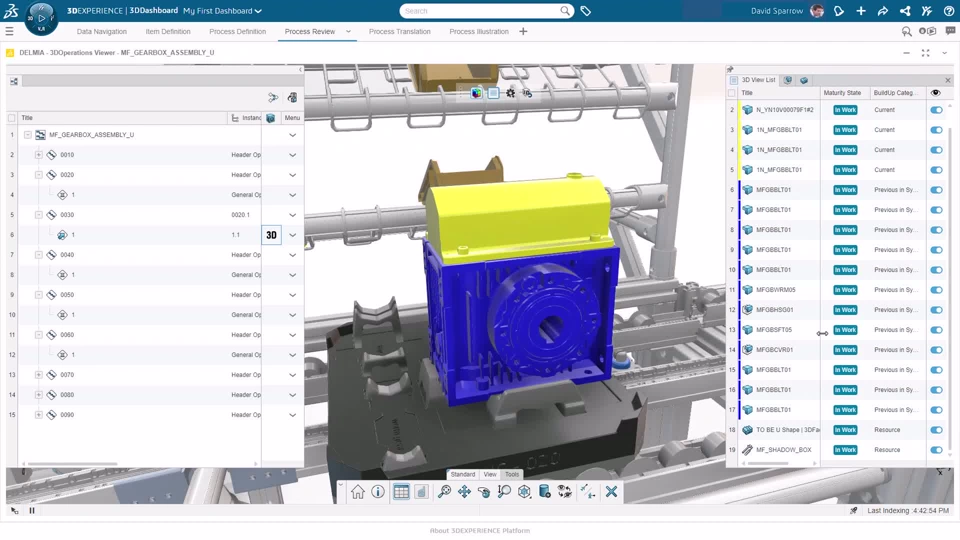Select the zoom in/out magnifier tool
Viewport: 960px width, 540px height.
504,492
